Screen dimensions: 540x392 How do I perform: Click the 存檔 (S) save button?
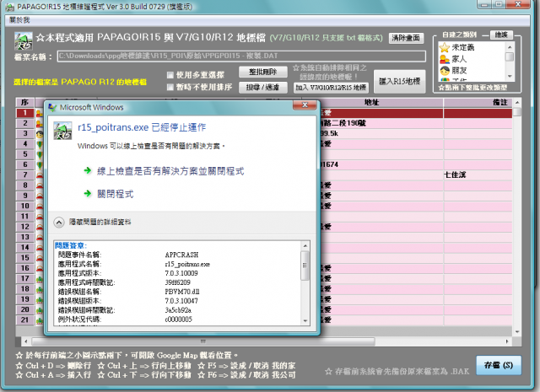499,366
